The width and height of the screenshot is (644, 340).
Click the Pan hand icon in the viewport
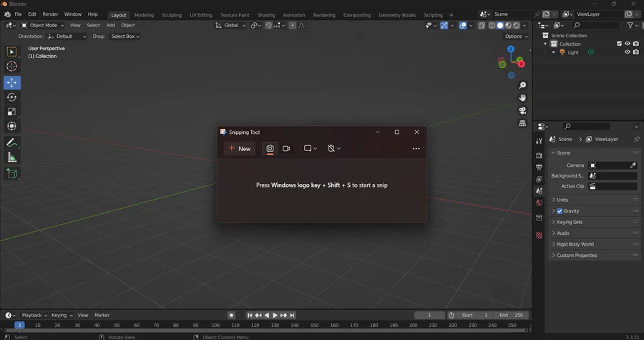(x=522, y=98)
